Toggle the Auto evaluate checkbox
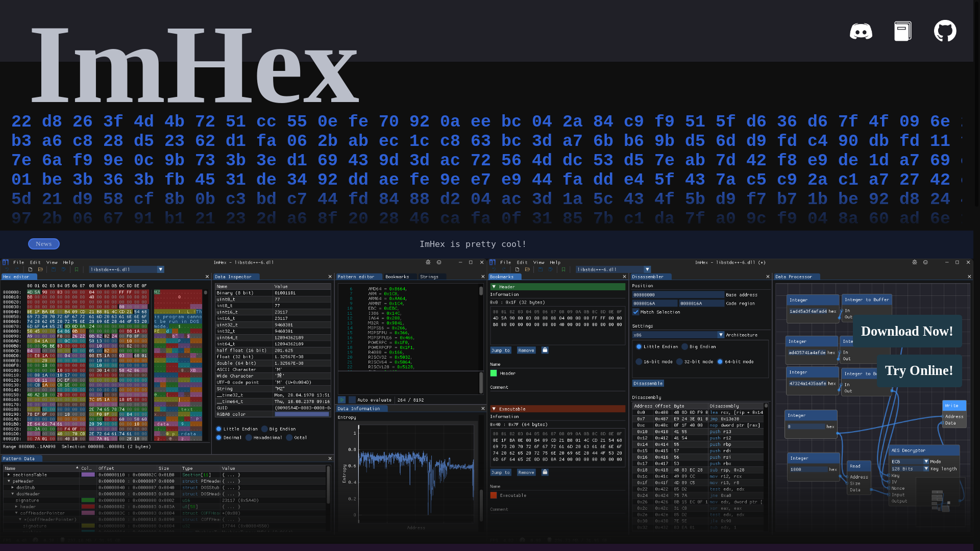 click(x=352, y=400)
